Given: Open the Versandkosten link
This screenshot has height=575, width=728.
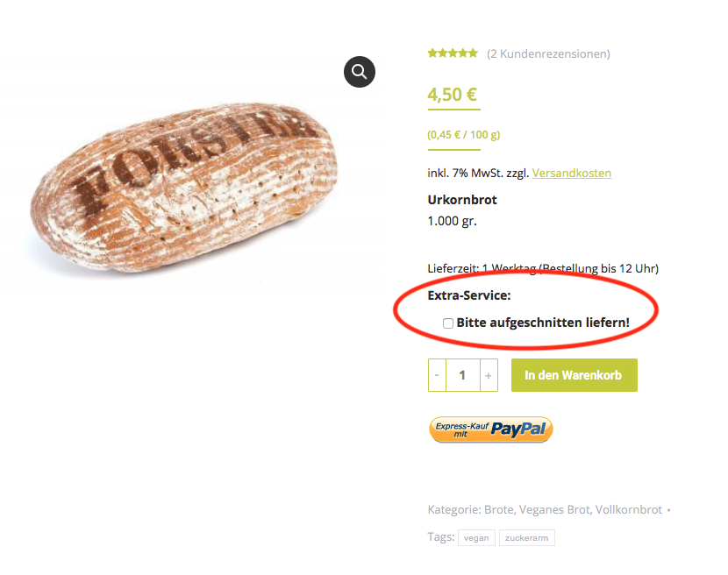Looking at the screenshot, I should coord(571,173).
